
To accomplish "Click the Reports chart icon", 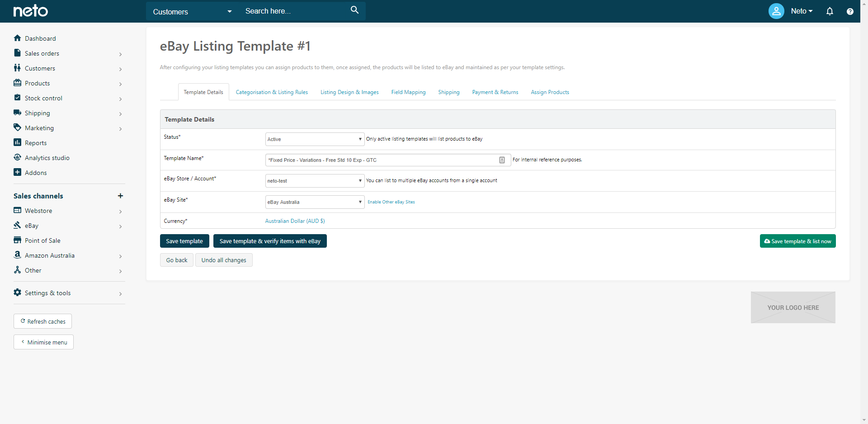I will tap(18, 142).
